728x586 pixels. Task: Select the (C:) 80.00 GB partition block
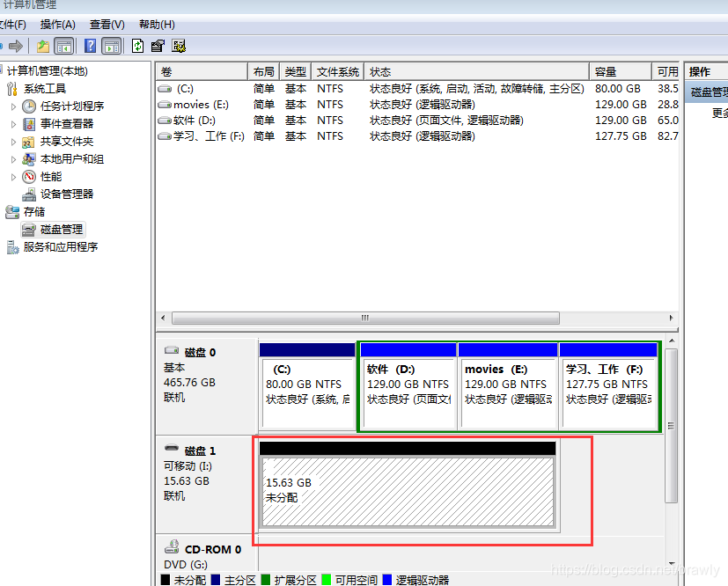pyautogui.click(x=307, y=385)
